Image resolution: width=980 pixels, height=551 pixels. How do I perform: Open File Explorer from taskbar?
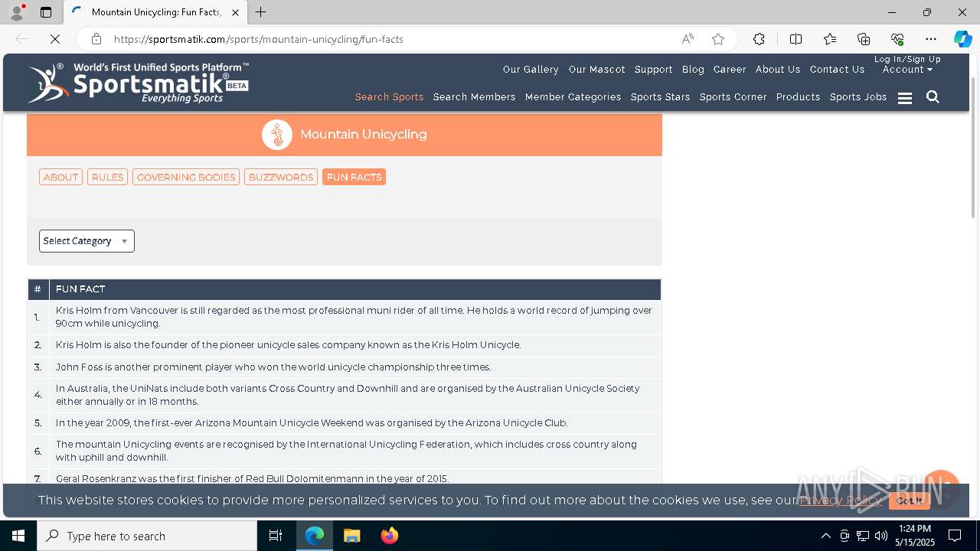[x=351, y=536]
